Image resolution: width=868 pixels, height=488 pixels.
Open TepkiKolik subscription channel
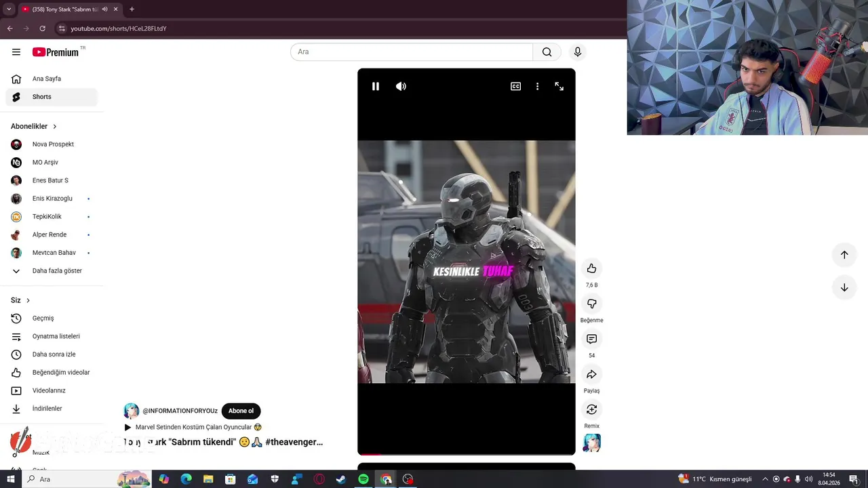[52, 217]
